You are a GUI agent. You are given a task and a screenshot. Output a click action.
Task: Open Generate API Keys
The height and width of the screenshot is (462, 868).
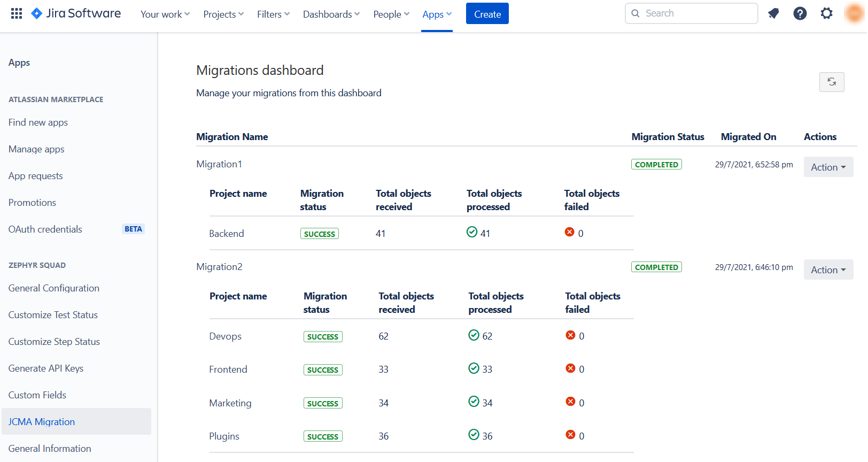[46, 368]
